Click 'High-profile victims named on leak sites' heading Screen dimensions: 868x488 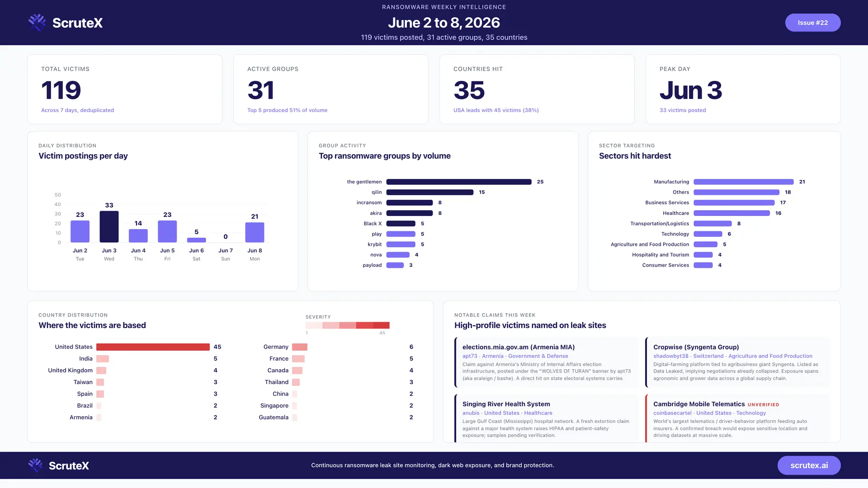click(x=530, y=325)
